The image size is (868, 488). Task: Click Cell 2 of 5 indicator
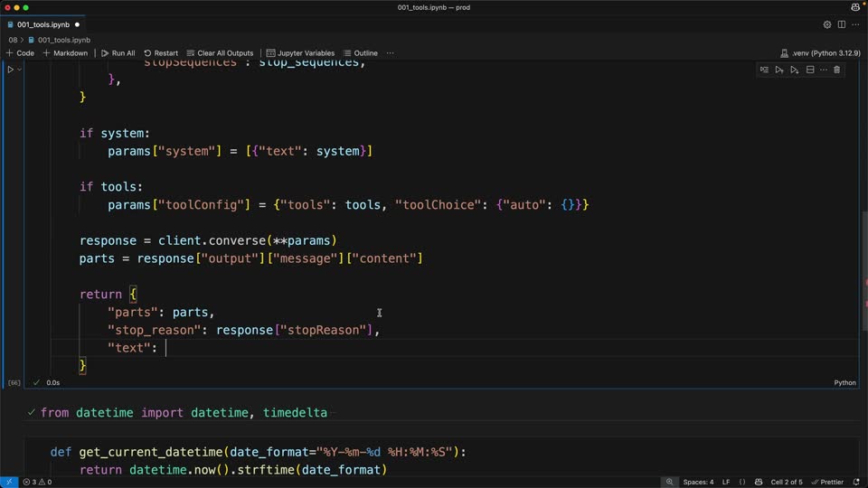786,482
